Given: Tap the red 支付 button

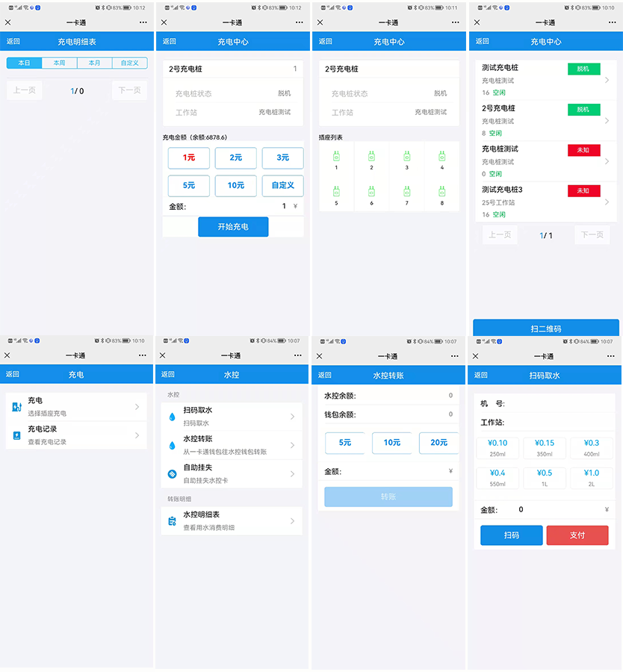Looking at the screenshot, I should click(x=577, y=535).
